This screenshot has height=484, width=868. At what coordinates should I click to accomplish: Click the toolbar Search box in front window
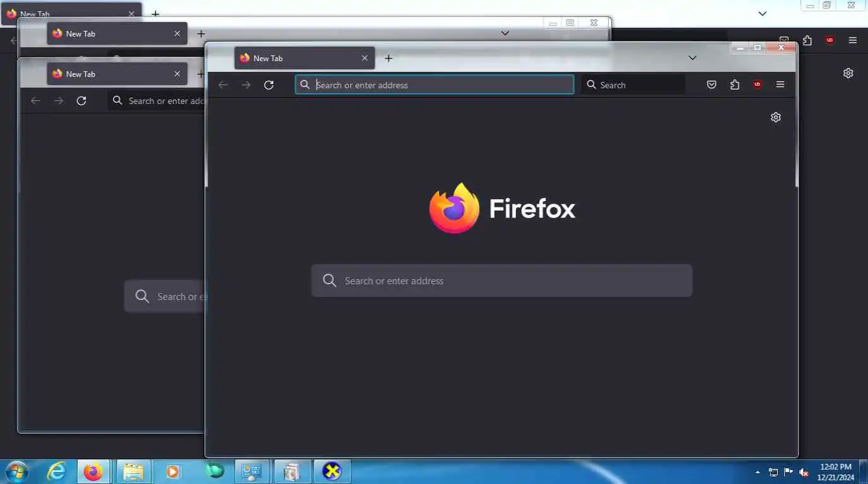coord(633,85)
